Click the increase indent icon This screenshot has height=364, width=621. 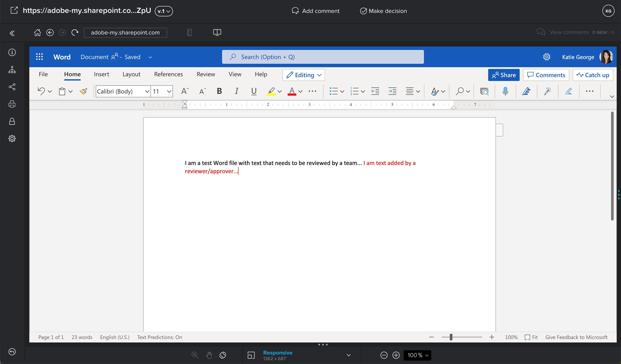tap(392, 91)
